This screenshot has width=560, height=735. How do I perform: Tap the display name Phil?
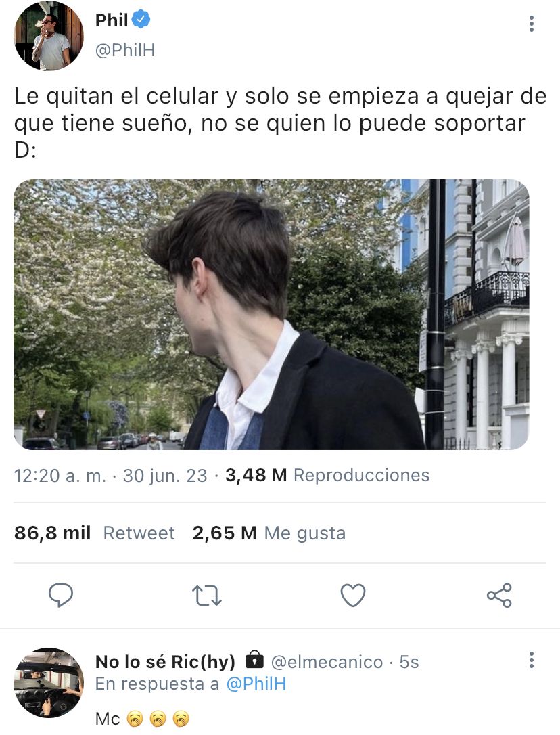coord(112,20)
